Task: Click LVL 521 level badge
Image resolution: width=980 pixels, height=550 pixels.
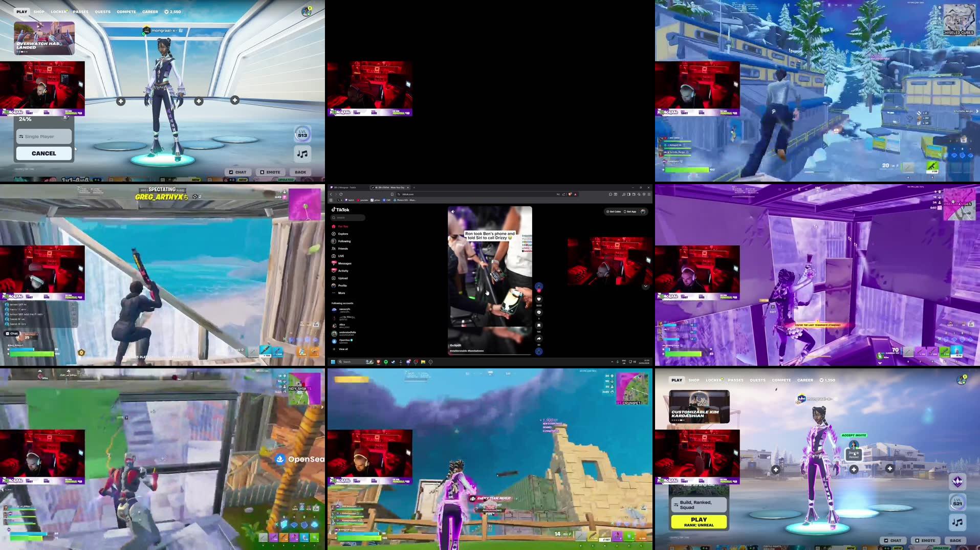Action: pos(957,502)
